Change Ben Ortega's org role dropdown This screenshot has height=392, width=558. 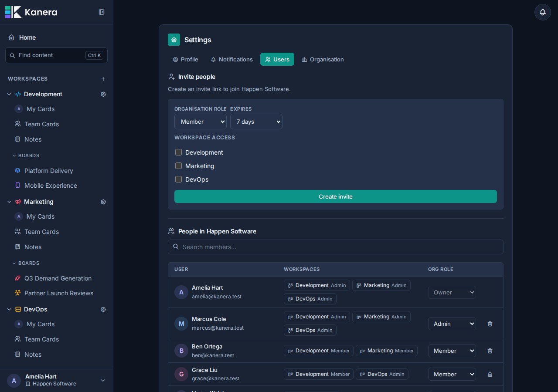(x=452, y=351)
